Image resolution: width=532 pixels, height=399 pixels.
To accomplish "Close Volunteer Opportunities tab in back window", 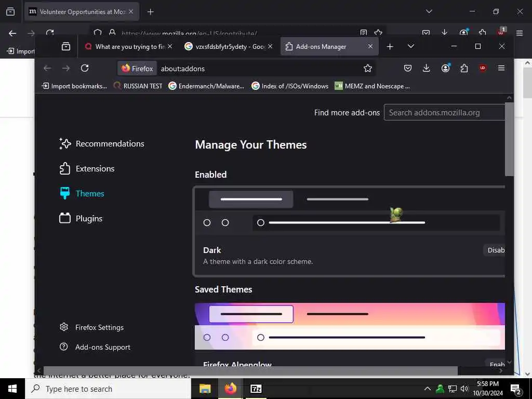I will click(x=131, y=11).
